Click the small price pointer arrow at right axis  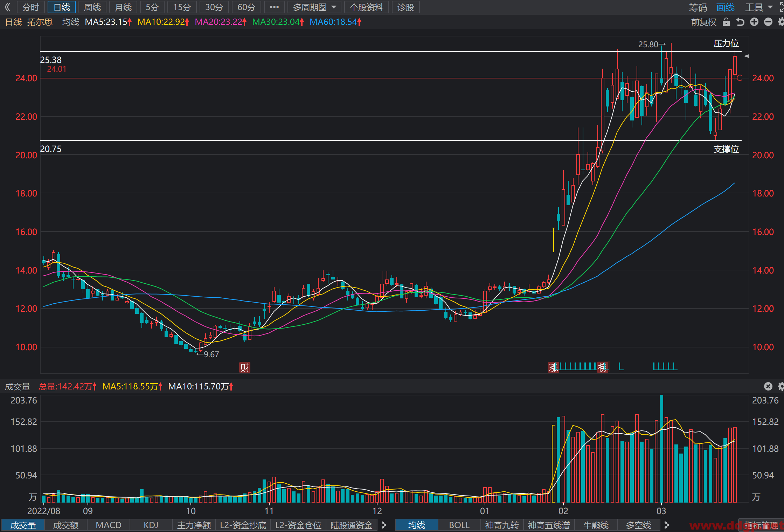[x=747, y=56]
